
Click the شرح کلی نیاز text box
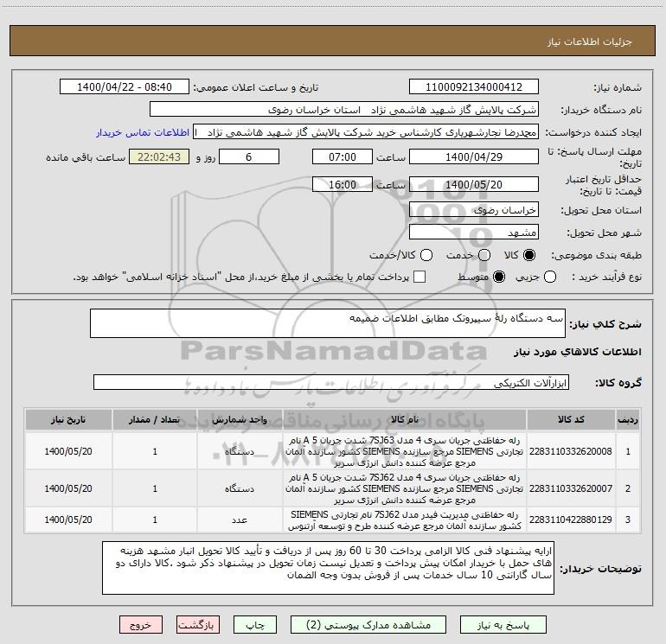coord(328,323)
